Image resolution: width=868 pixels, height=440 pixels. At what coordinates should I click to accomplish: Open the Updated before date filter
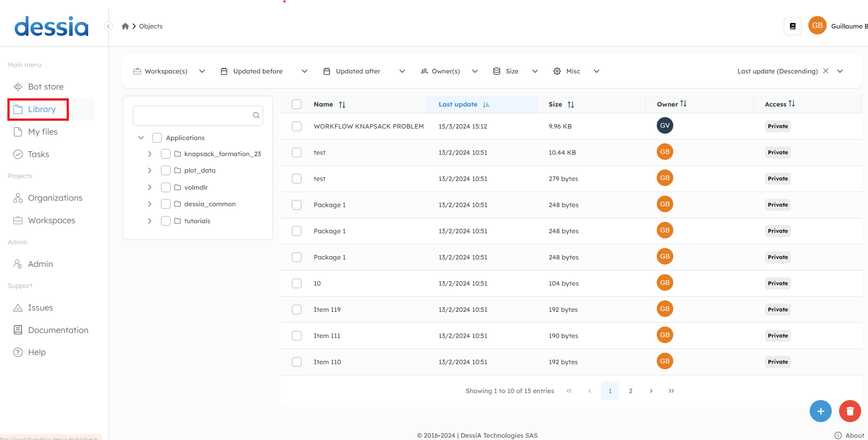(264, 71)
